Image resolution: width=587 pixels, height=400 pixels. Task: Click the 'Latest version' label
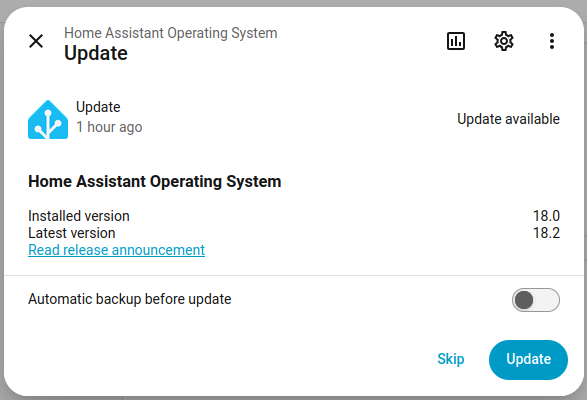[x=72, y=233]
